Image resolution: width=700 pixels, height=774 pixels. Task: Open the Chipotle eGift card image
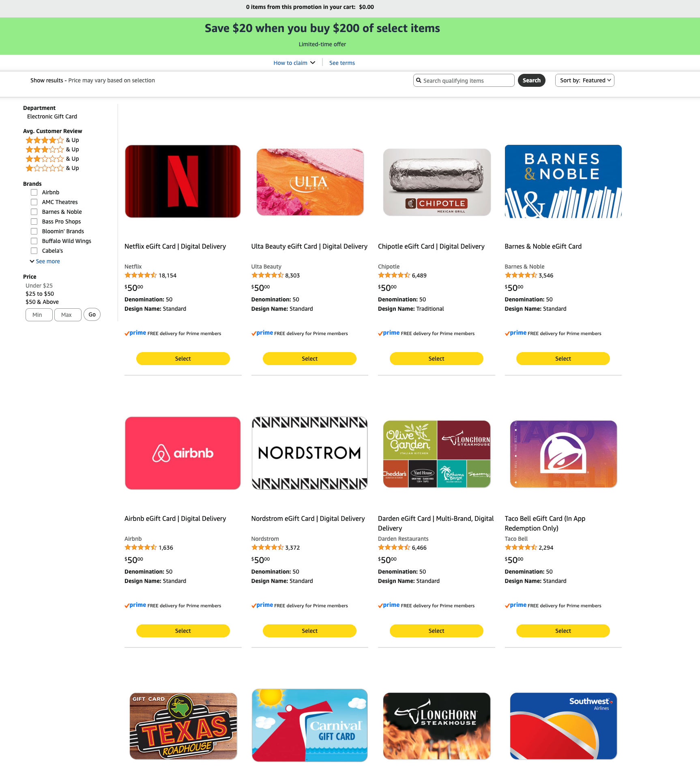437,182
